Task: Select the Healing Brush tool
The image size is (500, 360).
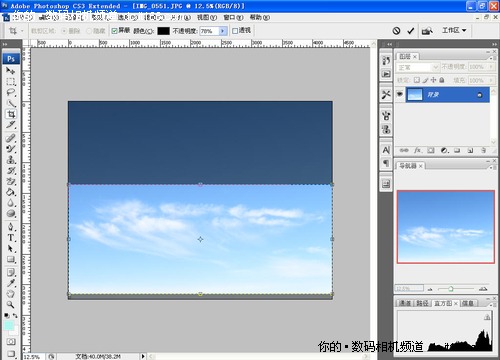Action: 11,138
